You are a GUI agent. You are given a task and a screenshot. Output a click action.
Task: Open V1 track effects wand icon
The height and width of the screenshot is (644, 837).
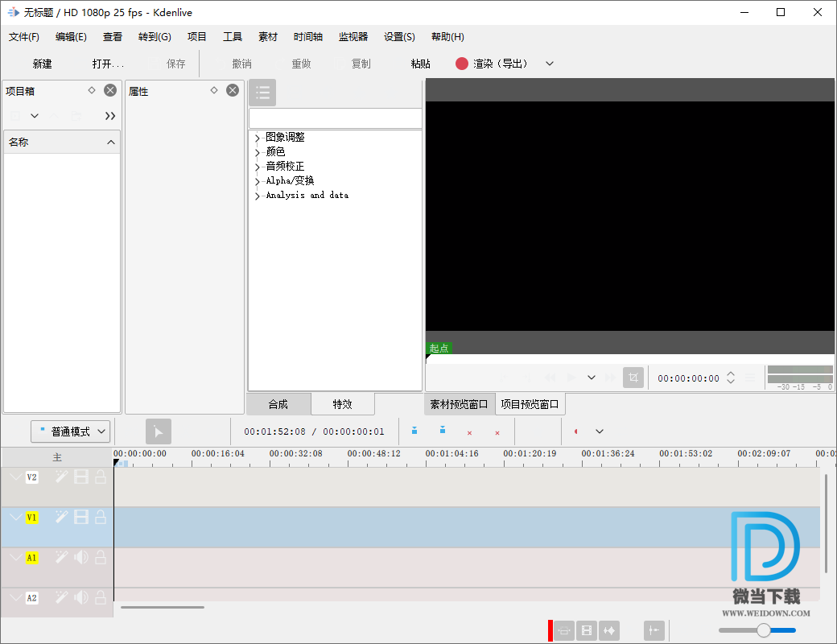pyautogui.click(x=62, y=517)
